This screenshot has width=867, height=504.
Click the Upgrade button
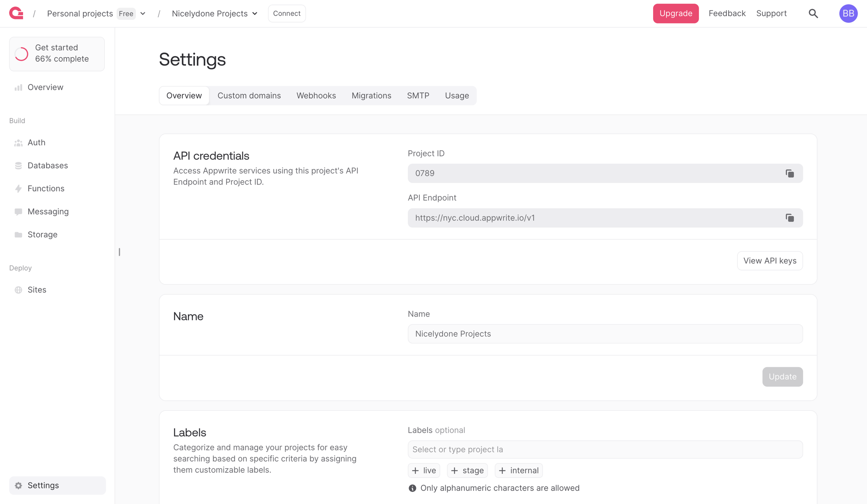click(676, 13)
